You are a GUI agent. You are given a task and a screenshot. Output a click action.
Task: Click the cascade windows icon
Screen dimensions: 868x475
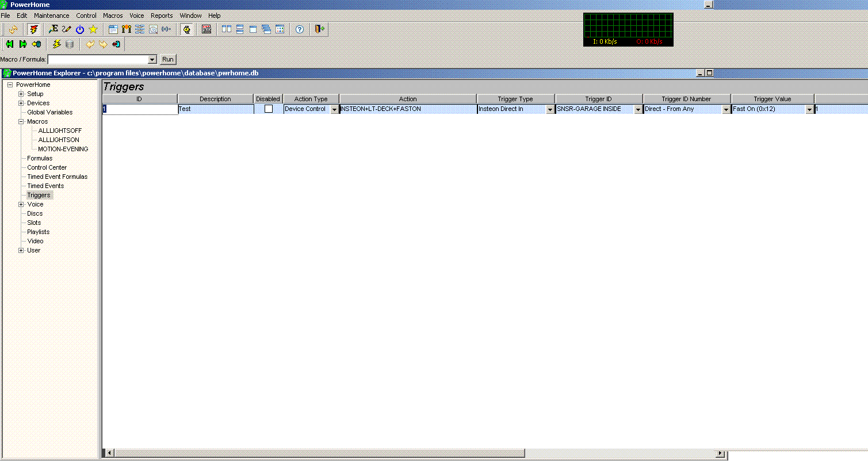(x=266, y=29)
